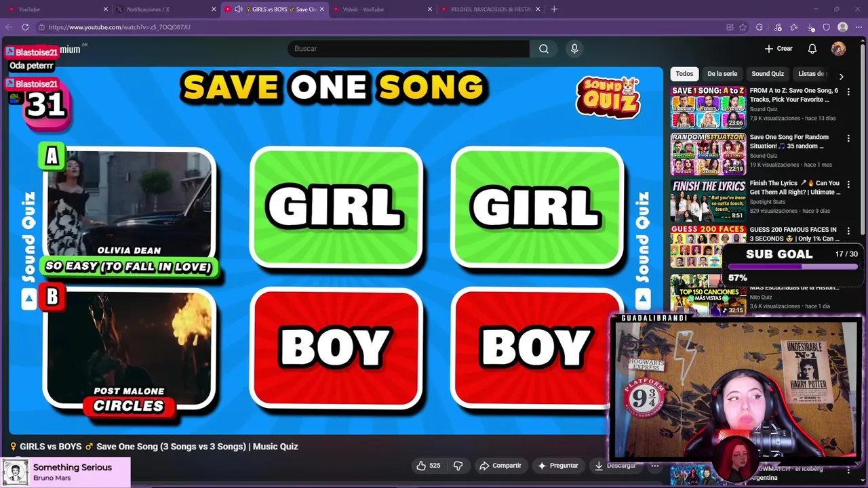Open browser downloads icon
Screen dimensions: 868x488
(812, 27)
